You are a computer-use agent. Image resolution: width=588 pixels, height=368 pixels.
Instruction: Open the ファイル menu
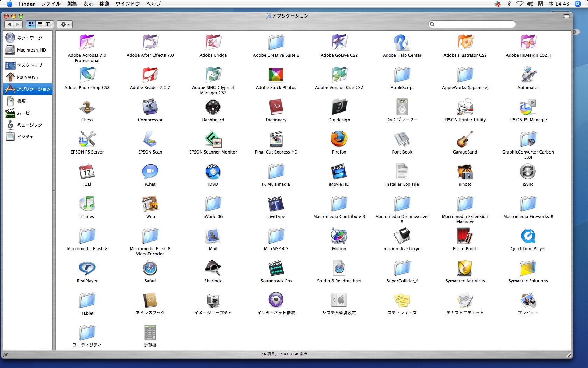(51, 4)
